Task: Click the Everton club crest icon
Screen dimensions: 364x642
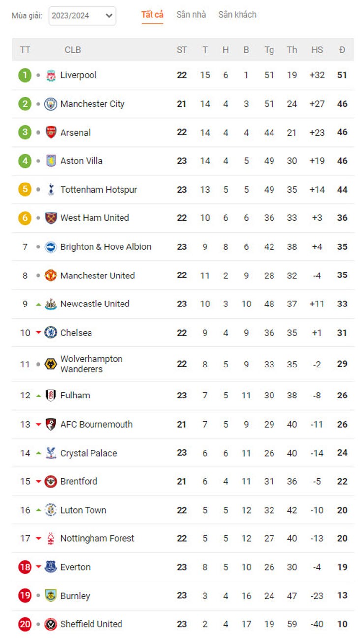Action: pyautogui.click(x=51, y=567)
